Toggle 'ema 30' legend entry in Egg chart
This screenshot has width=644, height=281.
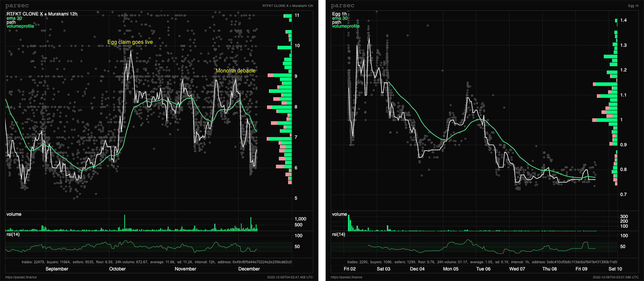pos(340,18)
